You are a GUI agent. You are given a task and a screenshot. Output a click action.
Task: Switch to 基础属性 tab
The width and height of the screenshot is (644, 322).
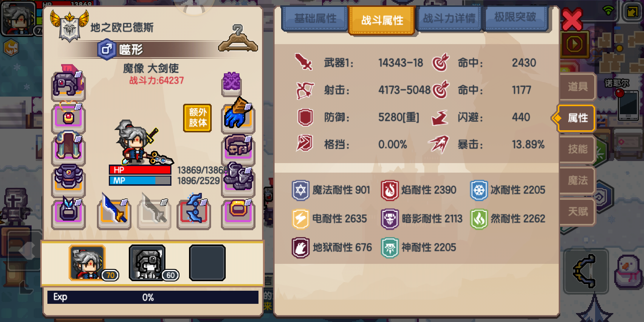[315, 18]
